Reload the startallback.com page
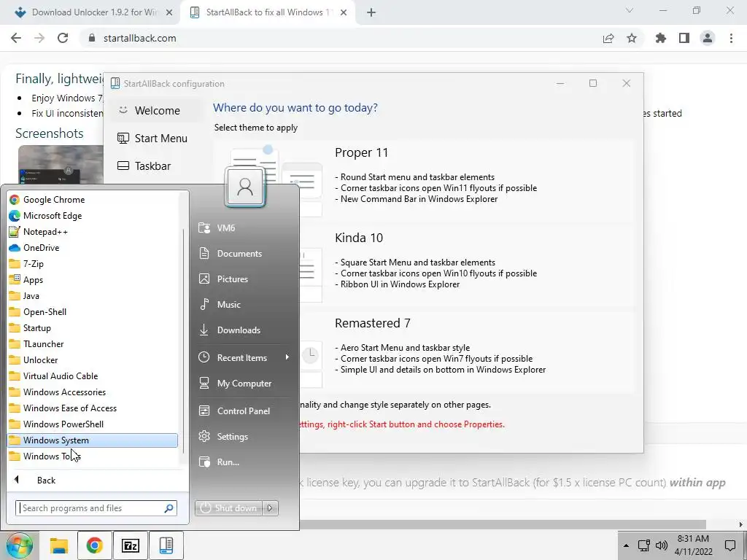The height and width of the screenshot is (560, 747). tap(63, 38)
